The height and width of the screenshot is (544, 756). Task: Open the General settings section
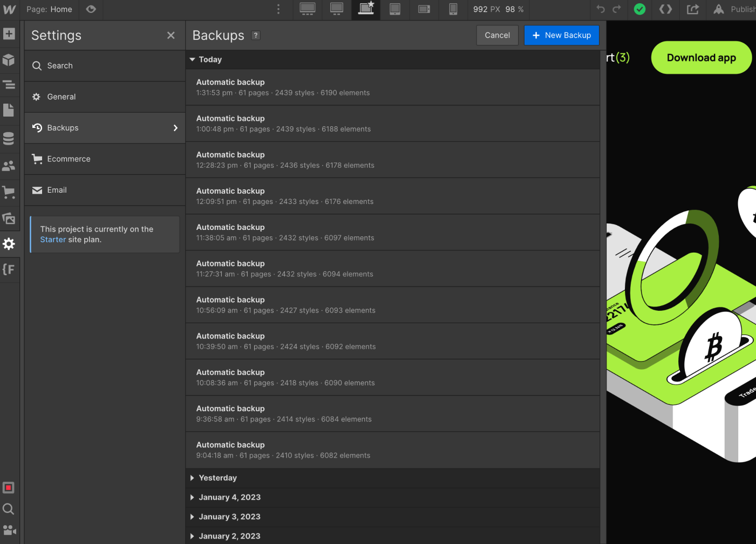point(61,97)
